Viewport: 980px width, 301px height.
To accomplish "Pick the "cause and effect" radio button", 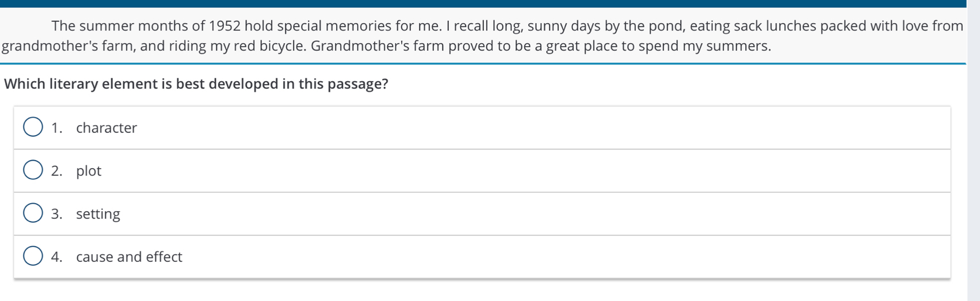I will (33, 256).
